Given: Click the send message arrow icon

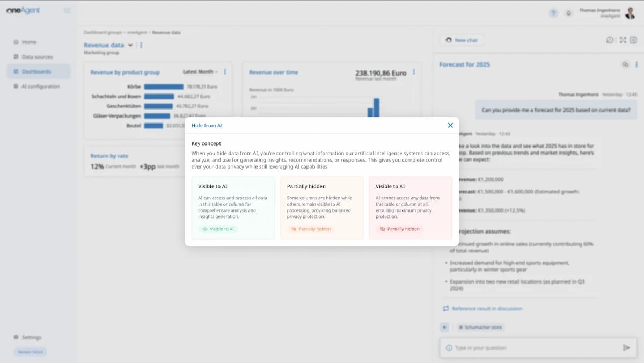Looking at the screenshot, I should (x=626, y=347).
